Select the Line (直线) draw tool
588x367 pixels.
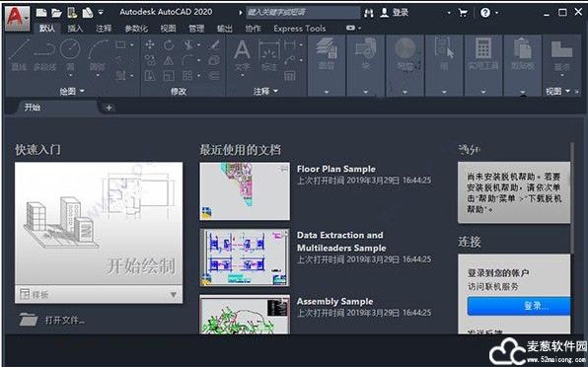coord(19,55)
